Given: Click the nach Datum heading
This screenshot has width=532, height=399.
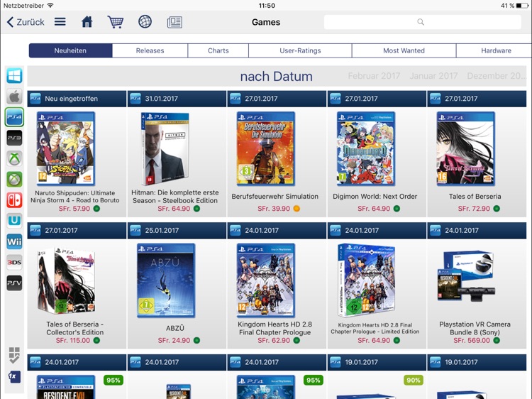Looking at the screenshot, I should [276, 76].
